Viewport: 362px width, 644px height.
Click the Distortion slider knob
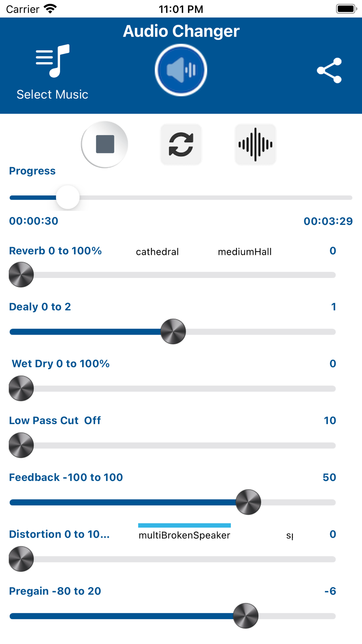21,559
